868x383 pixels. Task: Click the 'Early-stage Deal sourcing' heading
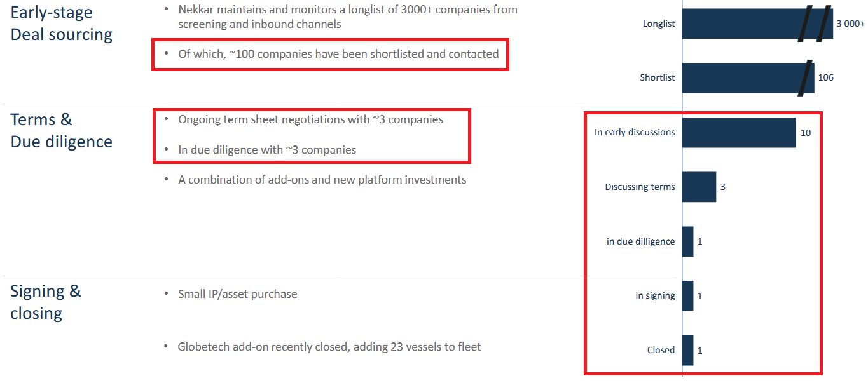(x=61, y=24)
